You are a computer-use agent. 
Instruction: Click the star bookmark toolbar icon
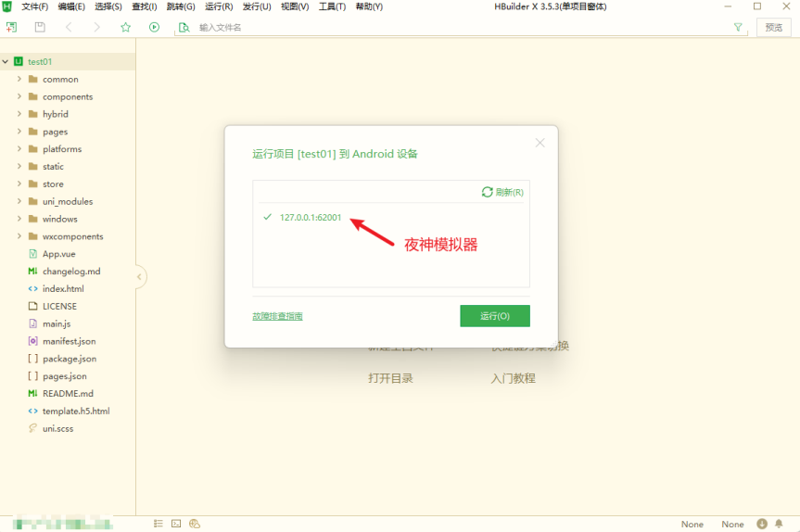point(125,27)
